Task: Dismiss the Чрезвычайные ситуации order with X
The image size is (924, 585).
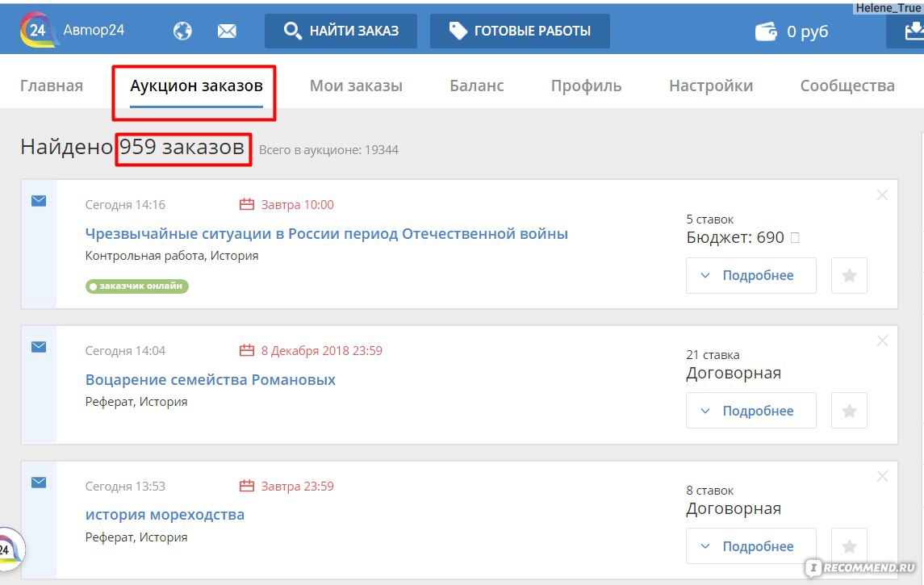Action: click(x=882, y=194)
